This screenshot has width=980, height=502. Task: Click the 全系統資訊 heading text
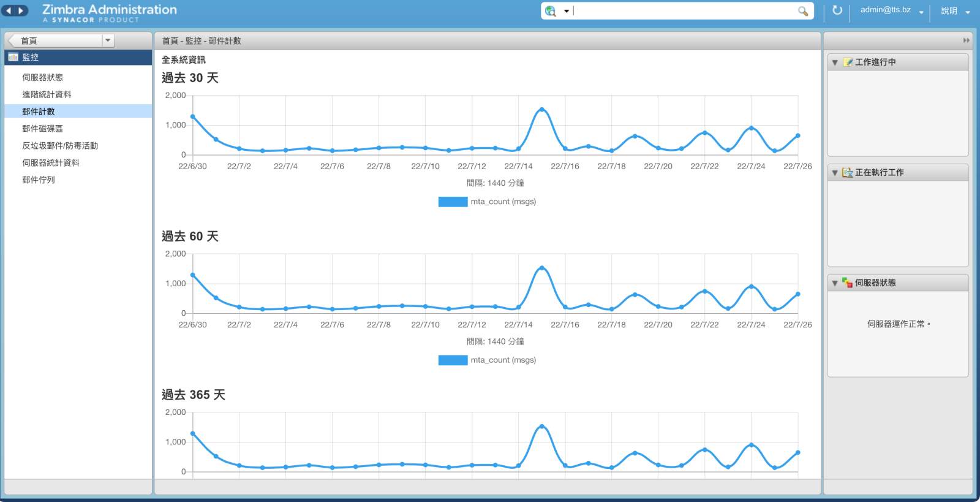point(184,59)
